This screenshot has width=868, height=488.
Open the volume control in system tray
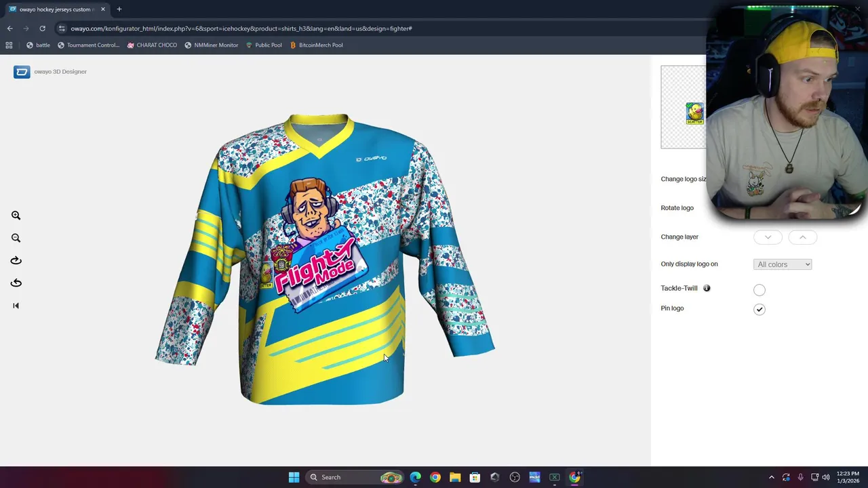click(x=826, y=477)
